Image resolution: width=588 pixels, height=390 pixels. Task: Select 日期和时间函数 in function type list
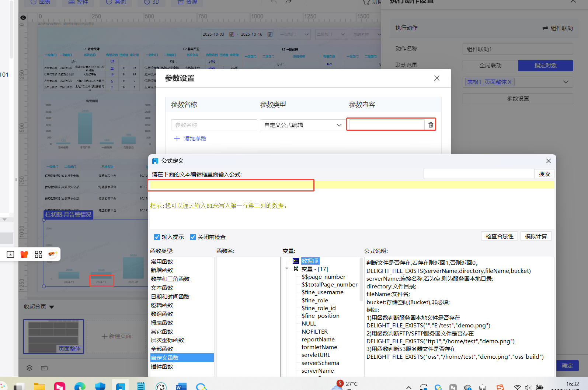pyautogui.click(x=170, y=296)
